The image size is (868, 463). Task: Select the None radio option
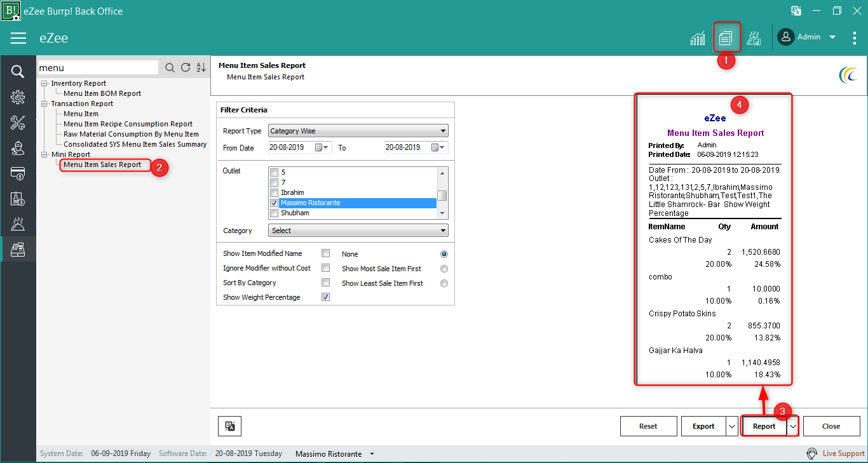(444, 254)
